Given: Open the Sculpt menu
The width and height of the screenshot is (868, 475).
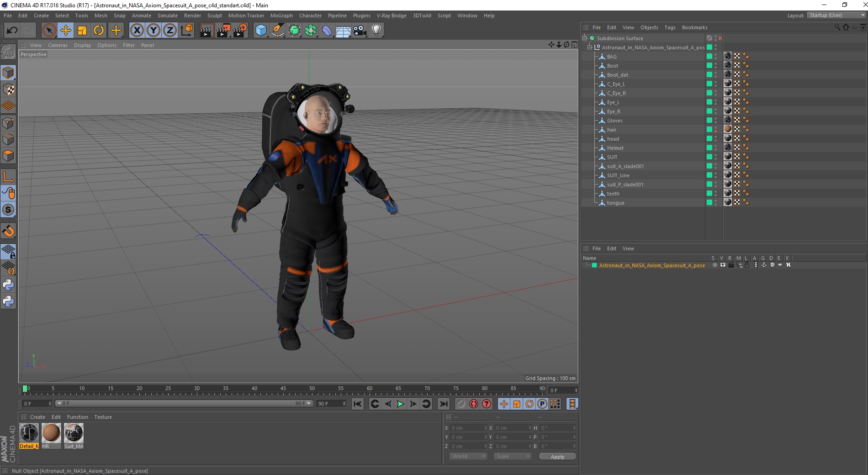Looking at the screenshot, I should 214,16.
